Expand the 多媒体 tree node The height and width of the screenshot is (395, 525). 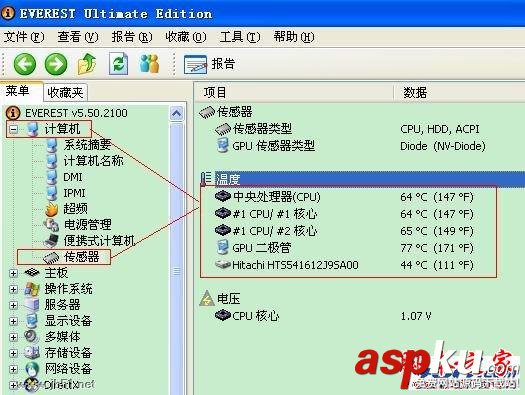click(x=13, y=337)
